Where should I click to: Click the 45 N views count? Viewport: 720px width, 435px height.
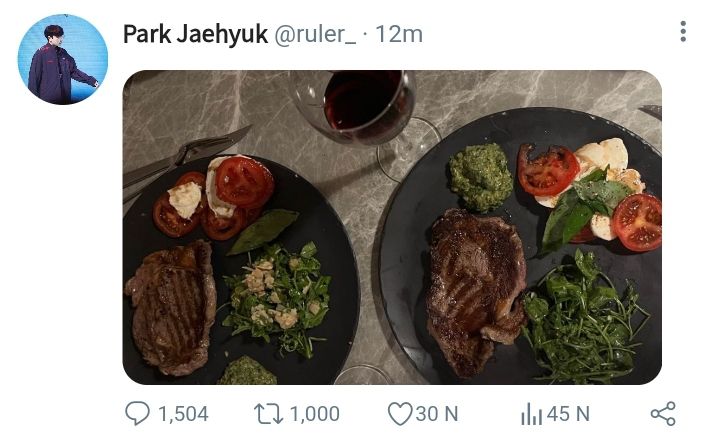[568, 413]
